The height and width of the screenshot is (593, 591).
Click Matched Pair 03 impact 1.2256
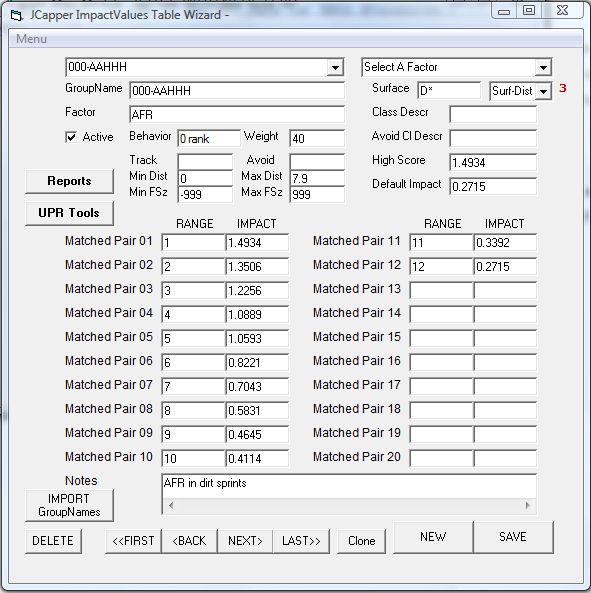257,290
